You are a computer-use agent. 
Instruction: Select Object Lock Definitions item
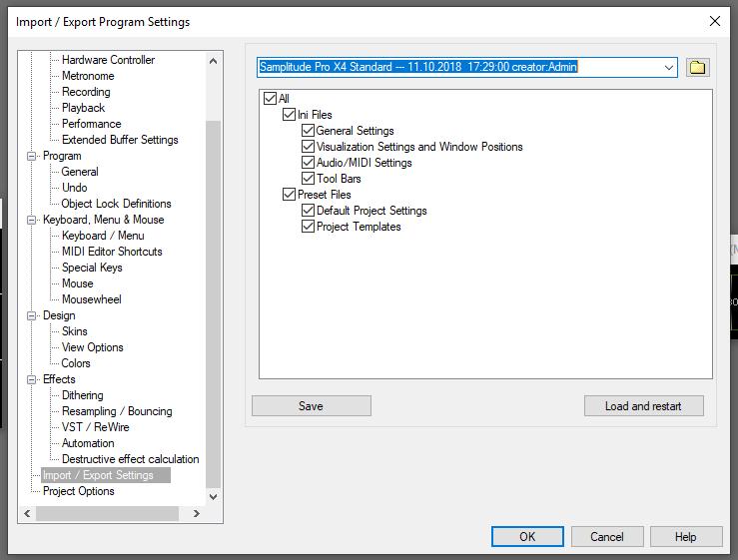pos(116,204)
